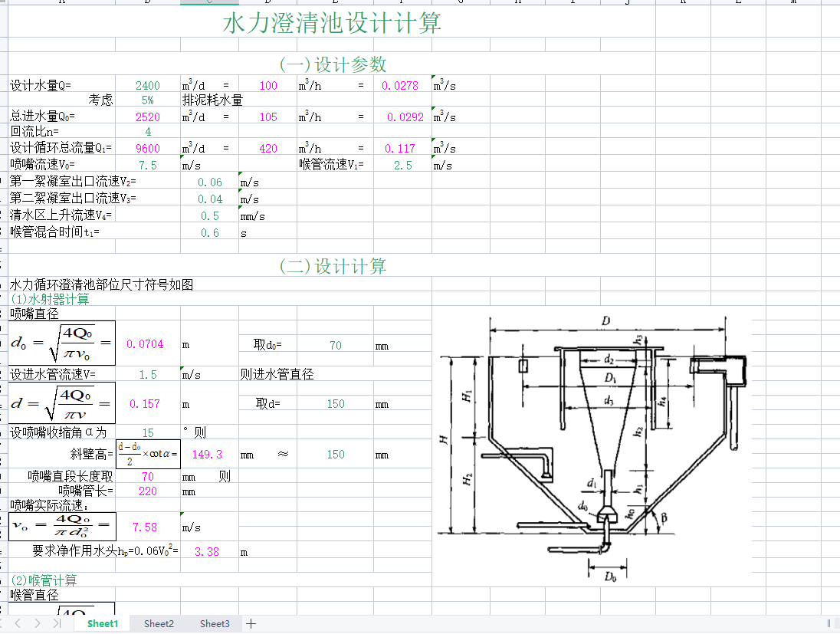Click the label 喉管流速V₁=
Image resolution: width=840 pixels, height=634 pixels.
331,165
